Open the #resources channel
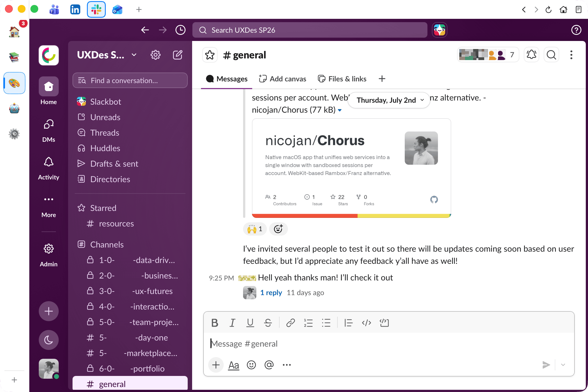 pyautogui.click(x=130, y=223)
